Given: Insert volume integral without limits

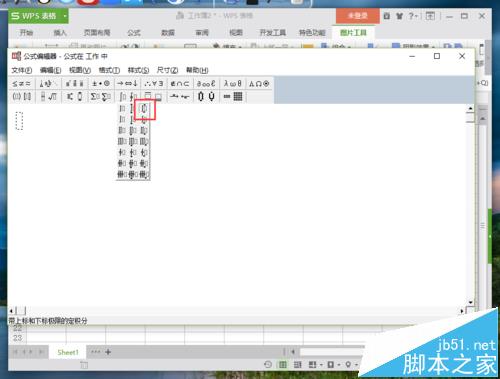Looking at the screenshot, I should pyautogui.click(x=122, y=174).
